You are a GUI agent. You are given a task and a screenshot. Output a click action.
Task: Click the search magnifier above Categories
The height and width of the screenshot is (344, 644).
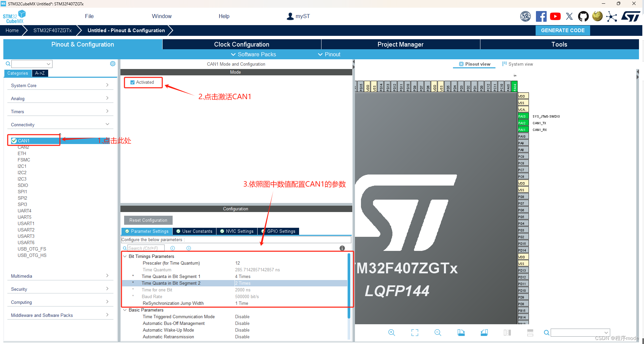8,64
